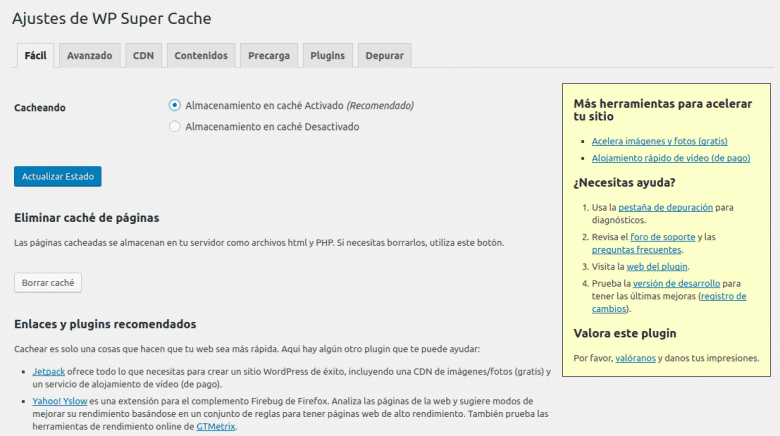Click the Eliminar caché de páginas heading
The height and width of the screenshot is (436, 780).
click(x=87, y=218)
